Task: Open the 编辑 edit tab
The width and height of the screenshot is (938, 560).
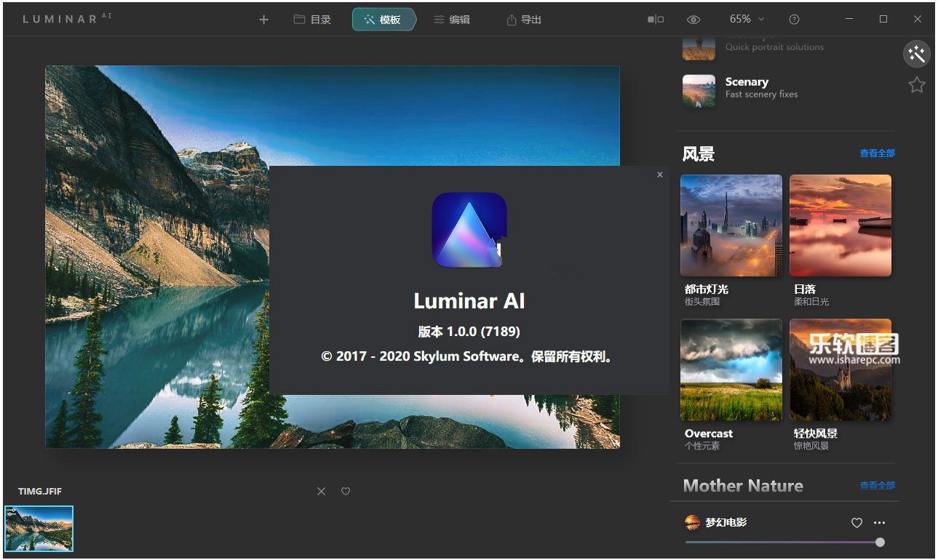Action: 451,20
